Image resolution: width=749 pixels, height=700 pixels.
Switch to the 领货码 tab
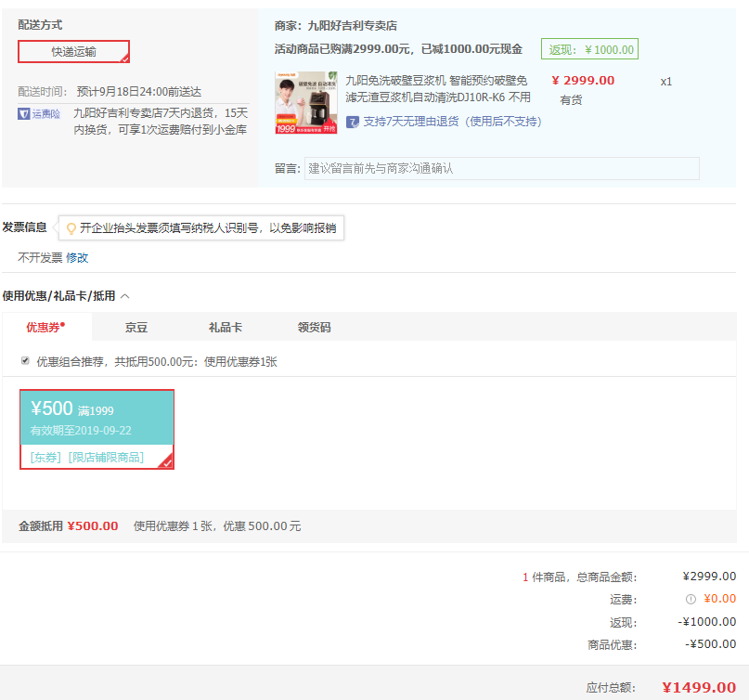tap(314, 328)
